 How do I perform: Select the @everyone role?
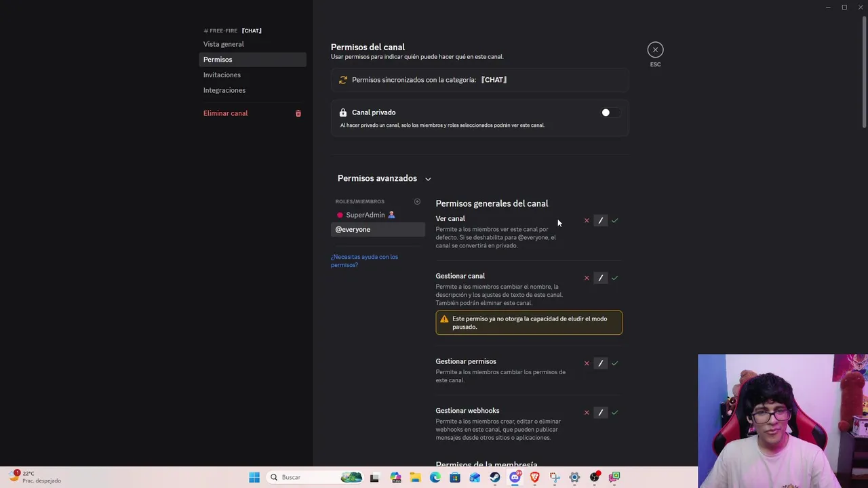tap(378, 229)
